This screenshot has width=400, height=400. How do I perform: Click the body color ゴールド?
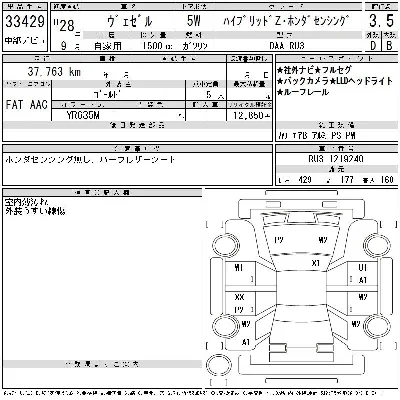(106, 95)
